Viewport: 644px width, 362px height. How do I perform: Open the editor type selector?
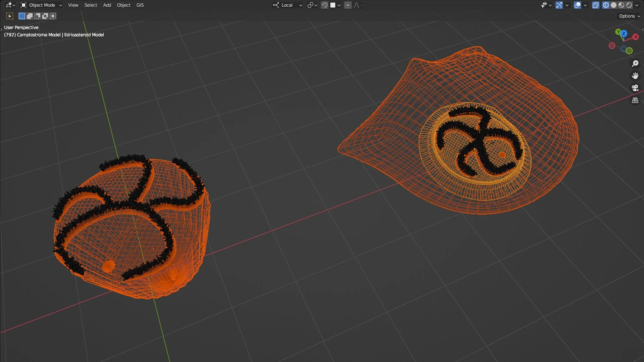click(10, 5)
